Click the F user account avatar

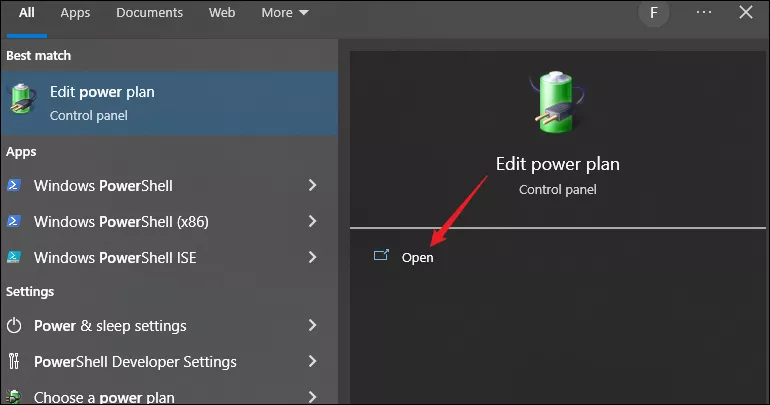[x=654, y=12]
